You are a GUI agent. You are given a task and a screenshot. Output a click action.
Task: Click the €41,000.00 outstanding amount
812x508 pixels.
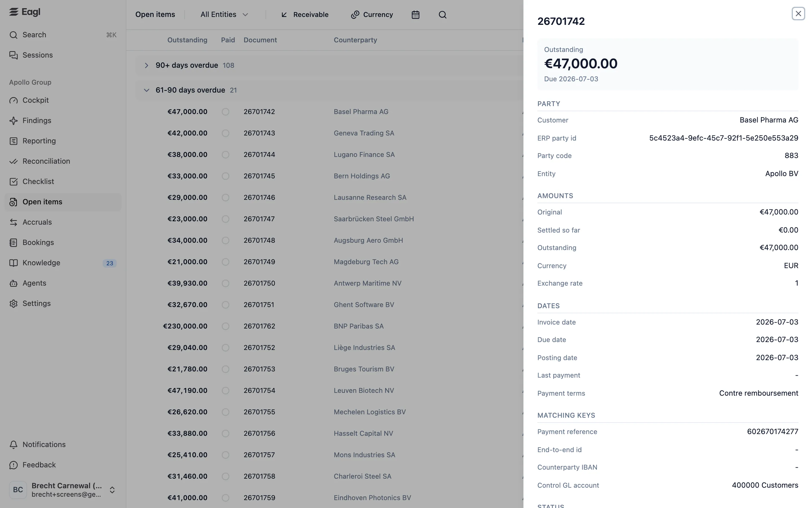coord(187,498)
